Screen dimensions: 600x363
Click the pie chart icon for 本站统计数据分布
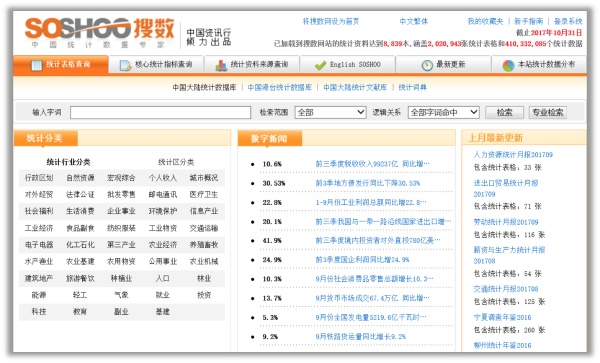pyautogui.click(x=508, y=65)
